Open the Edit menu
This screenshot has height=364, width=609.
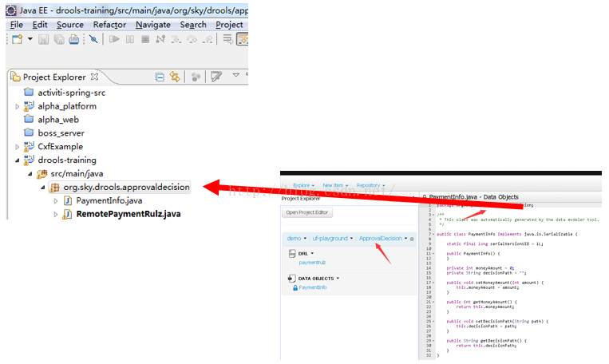tap(40, 25)
